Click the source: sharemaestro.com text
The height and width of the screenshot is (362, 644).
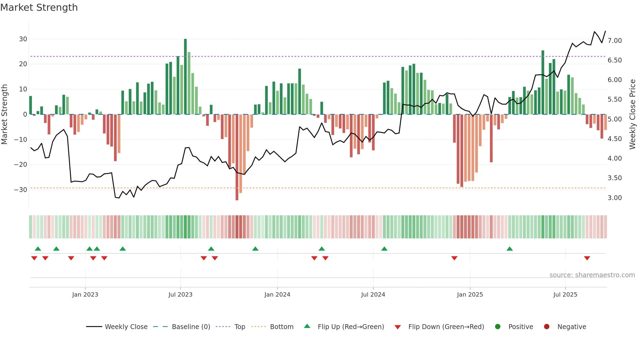click(x=592, y=275)
